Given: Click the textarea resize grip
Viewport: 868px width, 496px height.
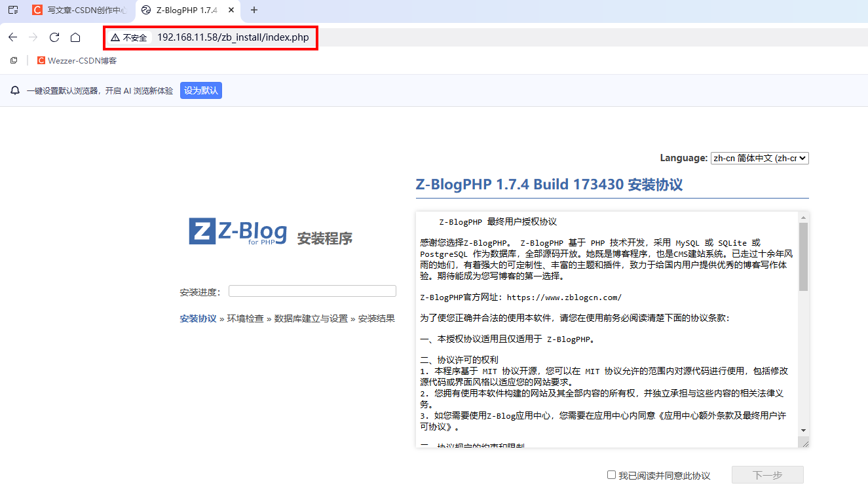Looking at the screenshot, I should (804, 443).
